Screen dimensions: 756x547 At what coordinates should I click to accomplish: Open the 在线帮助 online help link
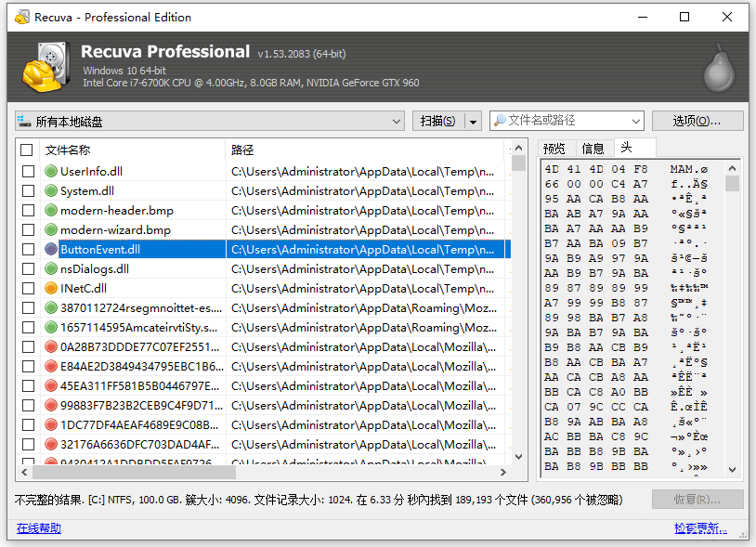click(x=39, y=528)
